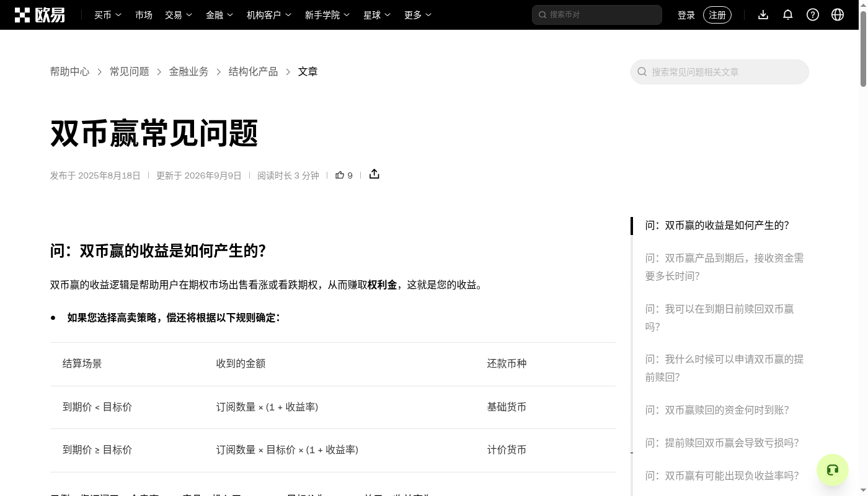This screenshot has width=868, height=496.
Task: Share the article via share icon
Action: (374, 174)
